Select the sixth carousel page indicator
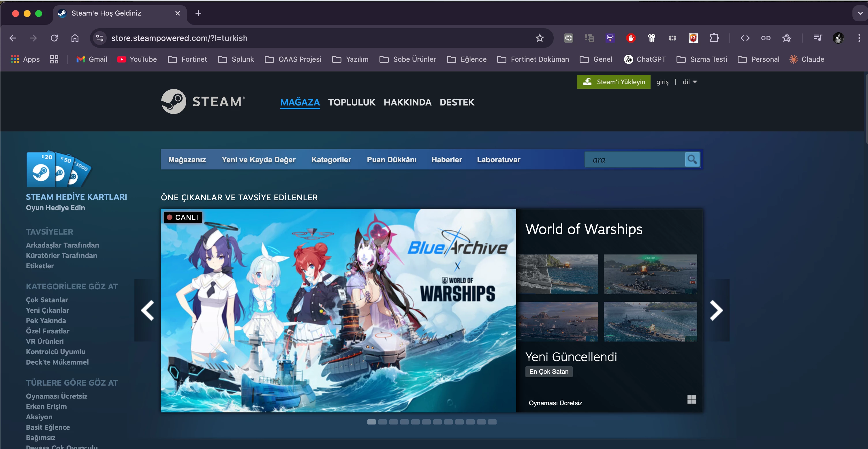The image size is (868, 449). (426, 422)
